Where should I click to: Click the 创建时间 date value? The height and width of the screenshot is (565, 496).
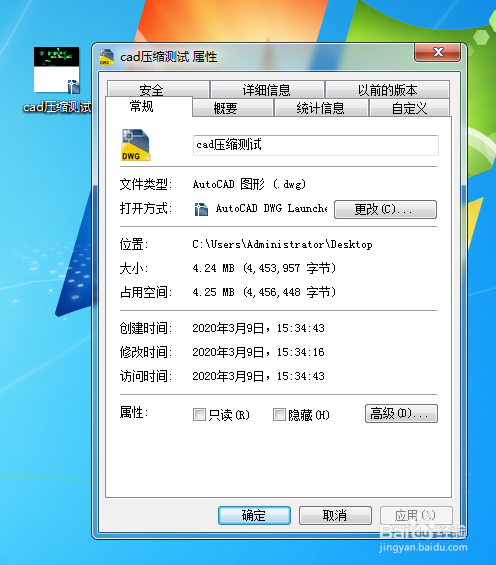coord(258,328)
